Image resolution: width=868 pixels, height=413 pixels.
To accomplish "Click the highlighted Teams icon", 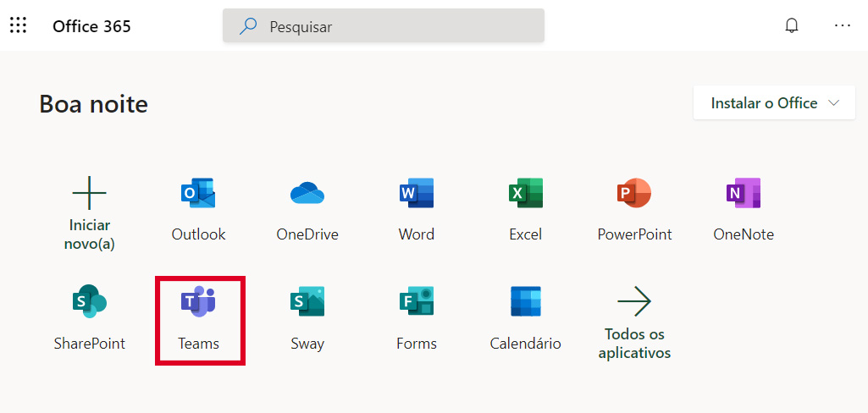I will [x=198, y=303].
